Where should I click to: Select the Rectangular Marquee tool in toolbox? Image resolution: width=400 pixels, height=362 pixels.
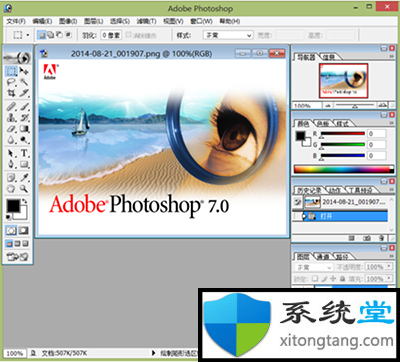(11, 71)
